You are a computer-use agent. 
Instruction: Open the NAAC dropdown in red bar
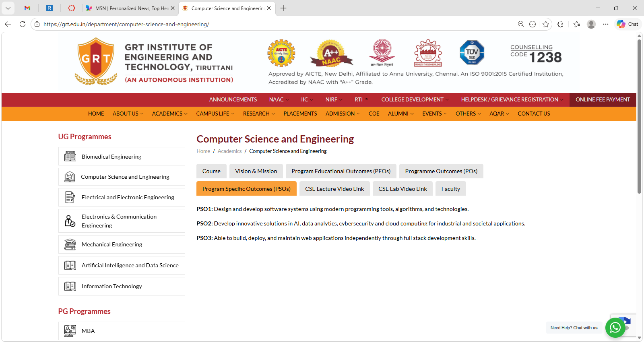pyautogui.click(x=279, y=100)
